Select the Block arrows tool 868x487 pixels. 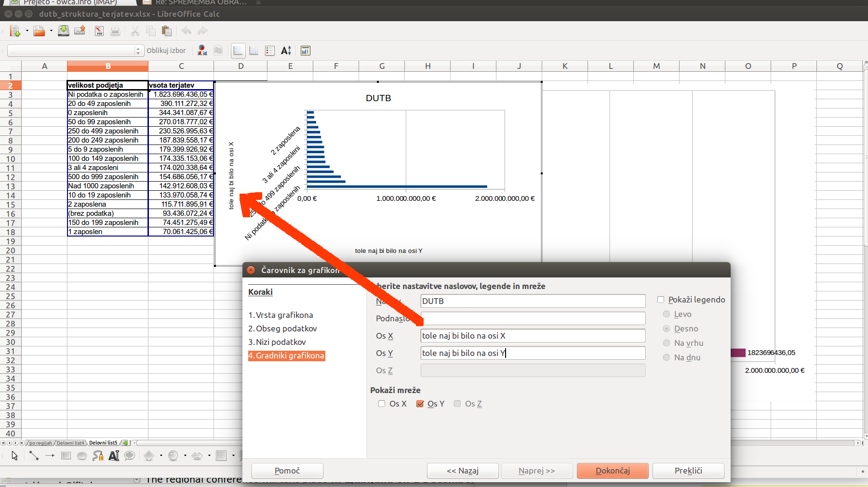coord(197,456)
